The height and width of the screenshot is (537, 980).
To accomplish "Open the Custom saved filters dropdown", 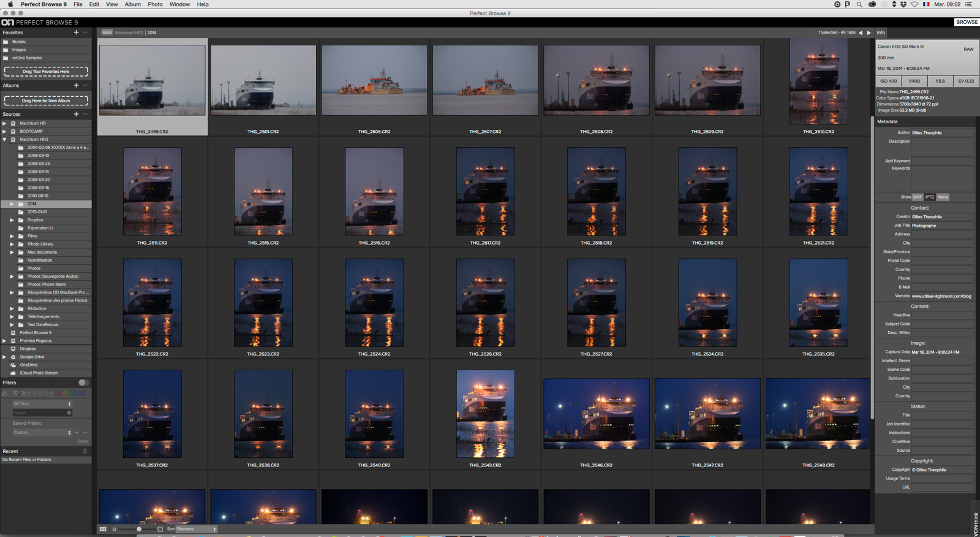I will tap(42, 432).
